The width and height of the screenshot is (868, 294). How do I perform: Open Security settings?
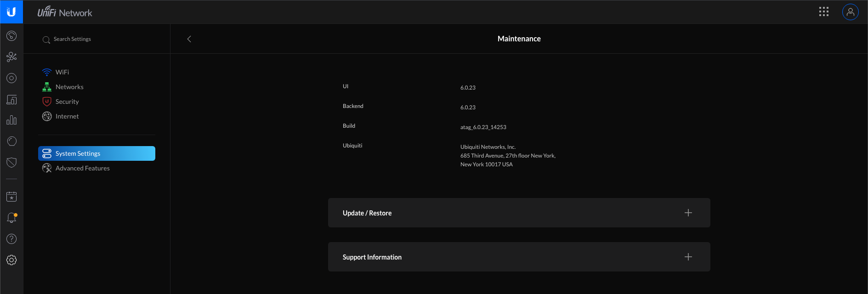click(x=67, y=102)
